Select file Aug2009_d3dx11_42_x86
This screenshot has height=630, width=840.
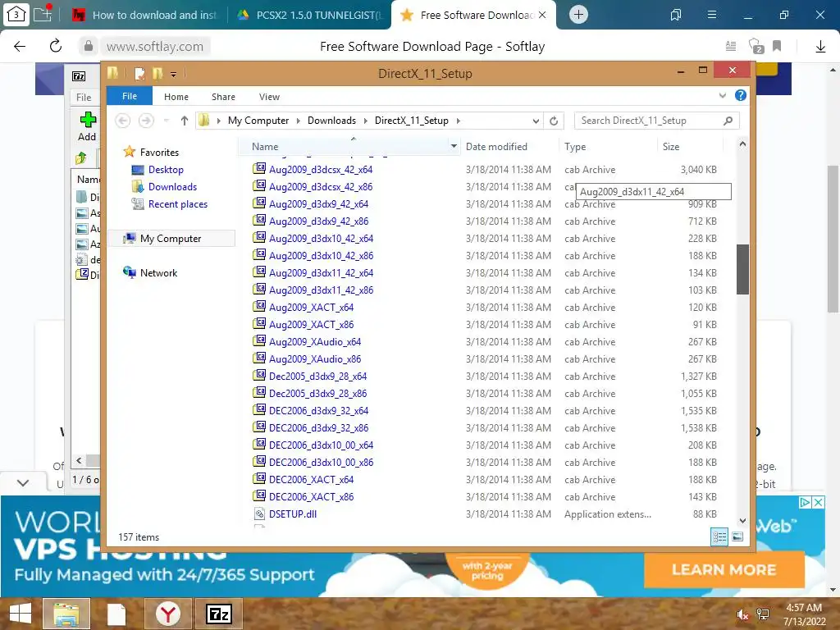[x=321, y=290]
